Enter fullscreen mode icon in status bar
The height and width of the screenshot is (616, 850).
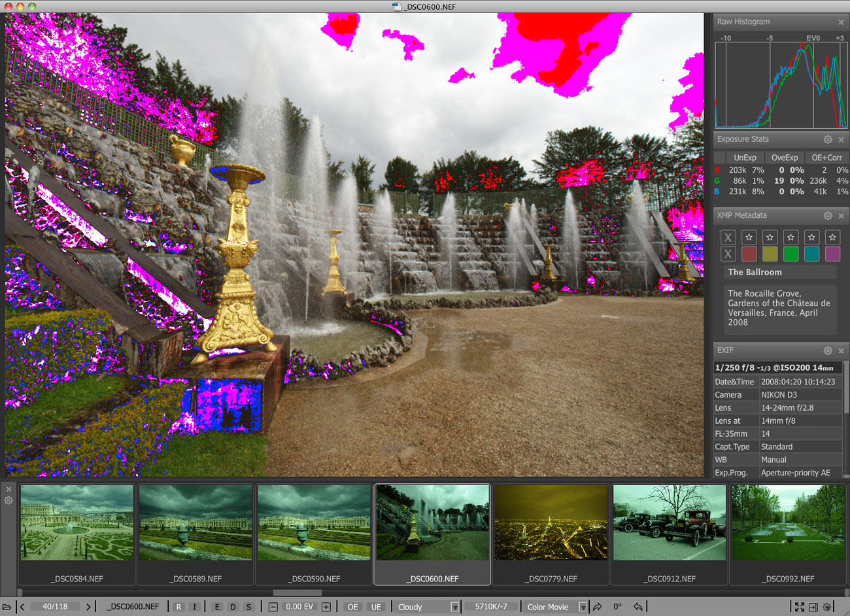tap(800, 607)
